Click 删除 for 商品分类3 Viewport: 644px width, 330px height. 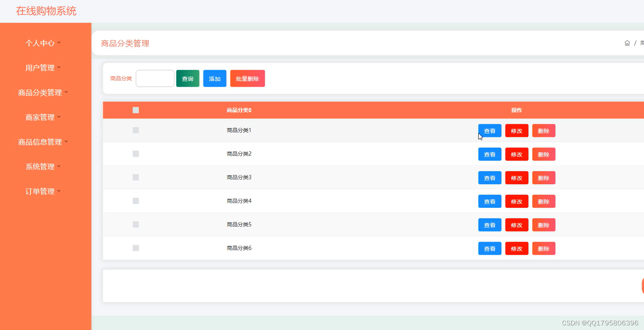point(544,178)
